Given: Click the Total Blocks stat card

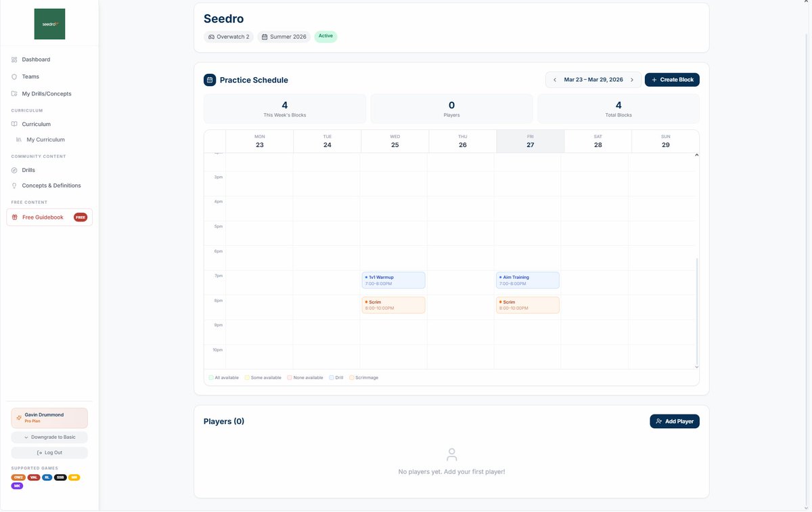Looking at the screenshot, I should [618, 108].
